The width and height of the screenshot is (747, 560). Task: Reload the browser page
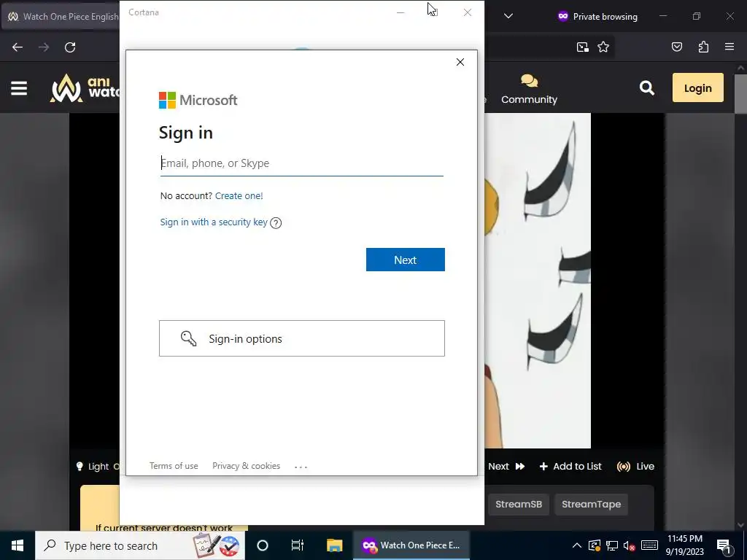[x=70, y=47]
